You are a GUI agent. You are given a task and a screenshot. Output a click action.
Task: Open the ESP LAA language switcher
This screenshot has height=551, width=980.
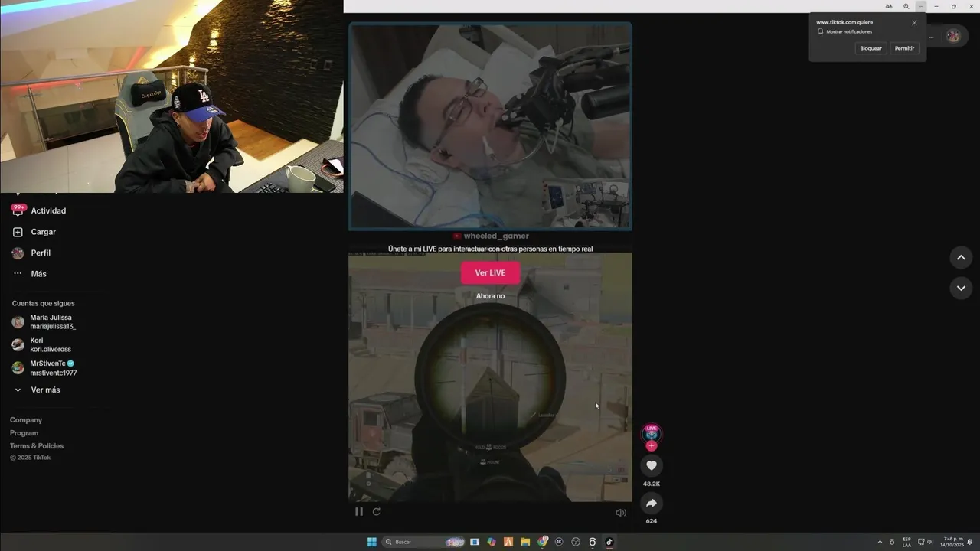click(x=906, y=542)
